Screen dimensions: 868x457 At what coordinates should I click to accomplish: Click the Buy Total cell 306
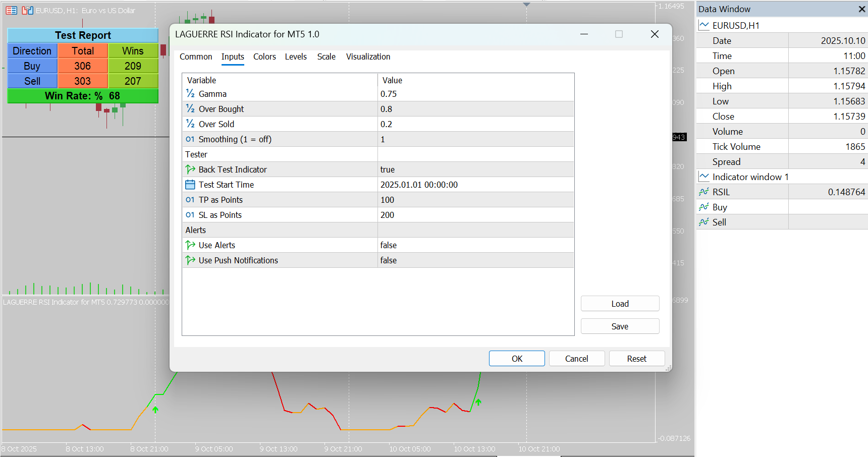coord(83,66)
